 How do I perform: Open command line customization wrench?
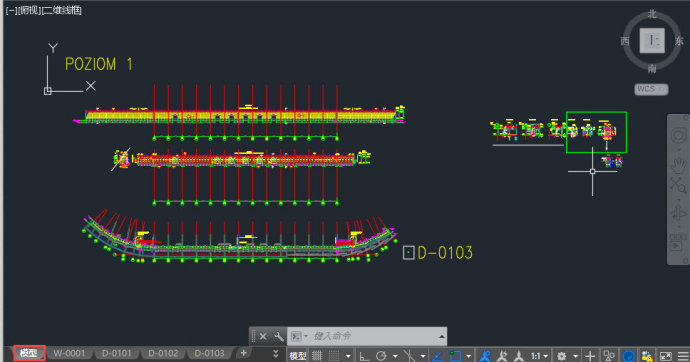279,336
